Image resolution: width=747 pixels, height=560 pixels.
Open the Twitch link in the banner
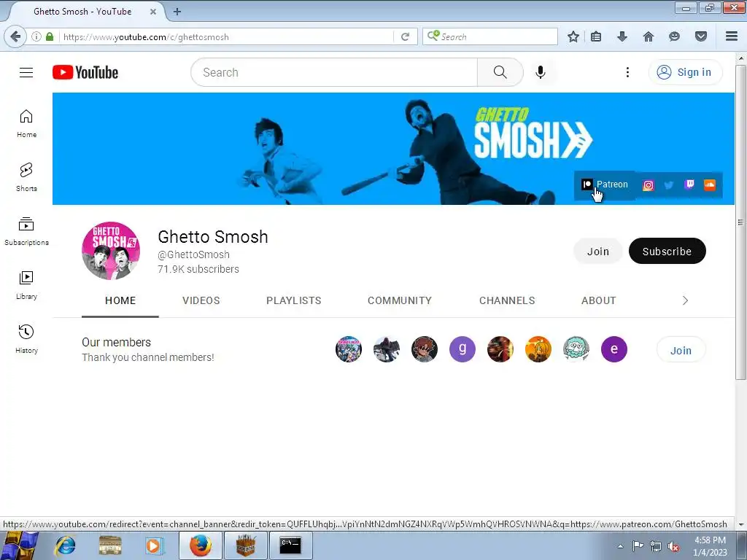tap(689, 184)
